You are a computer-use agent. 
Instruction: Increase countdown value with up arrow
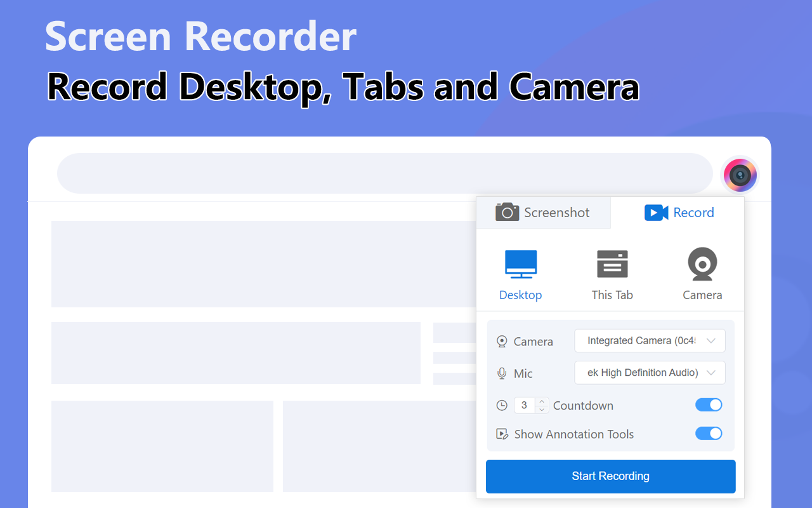[x=541, y=401]
